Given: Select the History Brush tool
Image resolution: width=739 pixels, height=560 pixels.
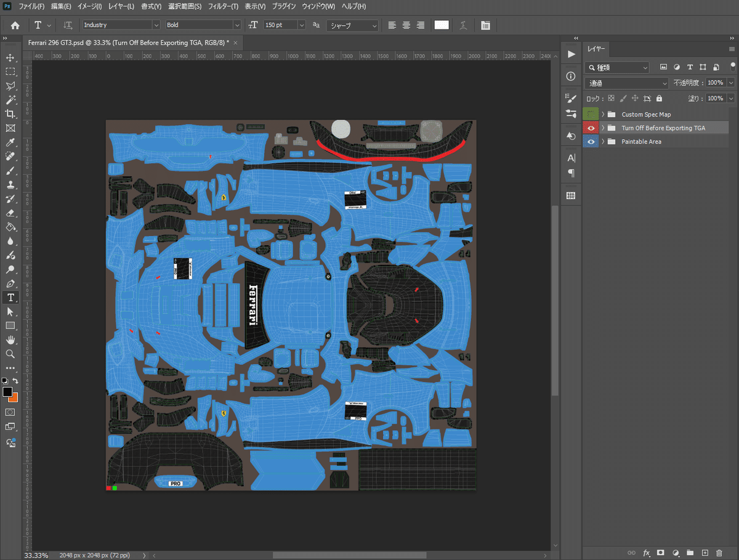Looking at the screenshot, I should pos(10,199).
